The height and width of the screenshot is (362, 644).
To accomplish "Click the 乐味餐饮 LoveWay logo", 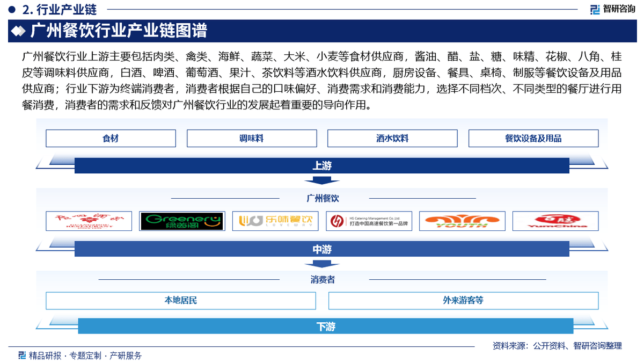I will point(275,221).
